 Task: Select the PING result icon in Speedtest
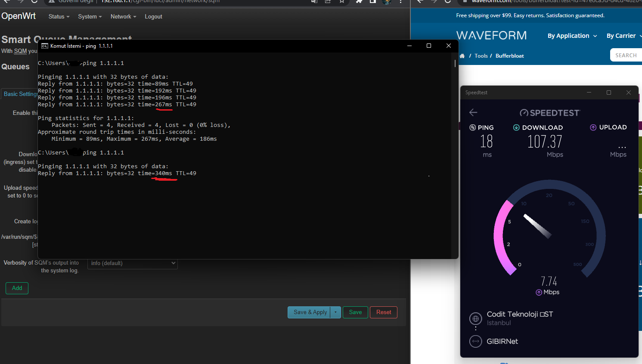click(x=472, y=127)
